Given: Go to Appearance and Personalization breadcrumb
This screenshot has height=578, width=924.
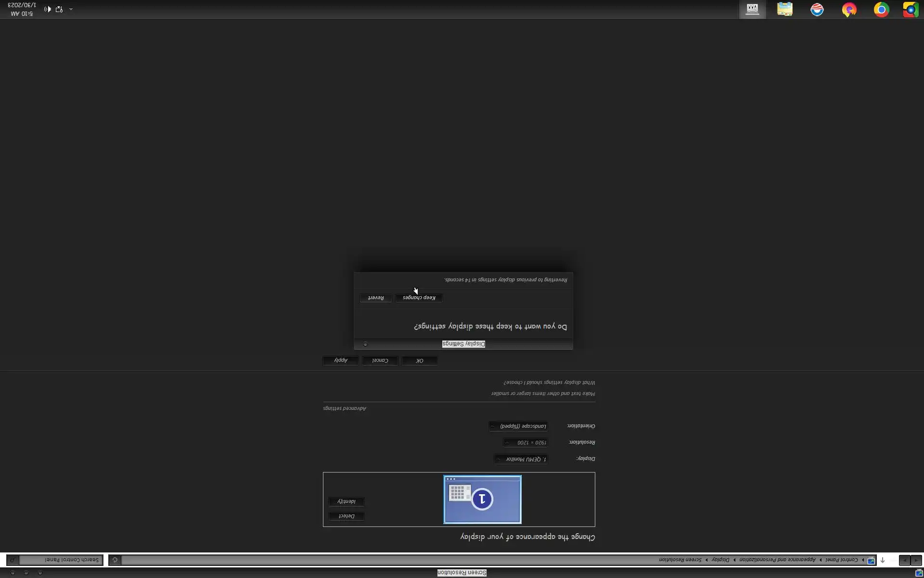Looking at the screenshot, I should [777, 560].
